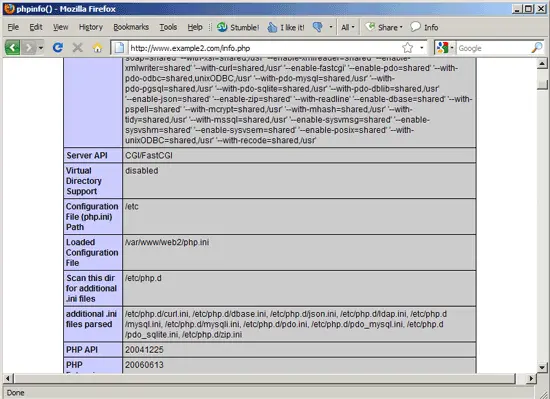550x399 pixels.
Task: Open the search engine selector dropdown
Action: [x=445, y=48]
